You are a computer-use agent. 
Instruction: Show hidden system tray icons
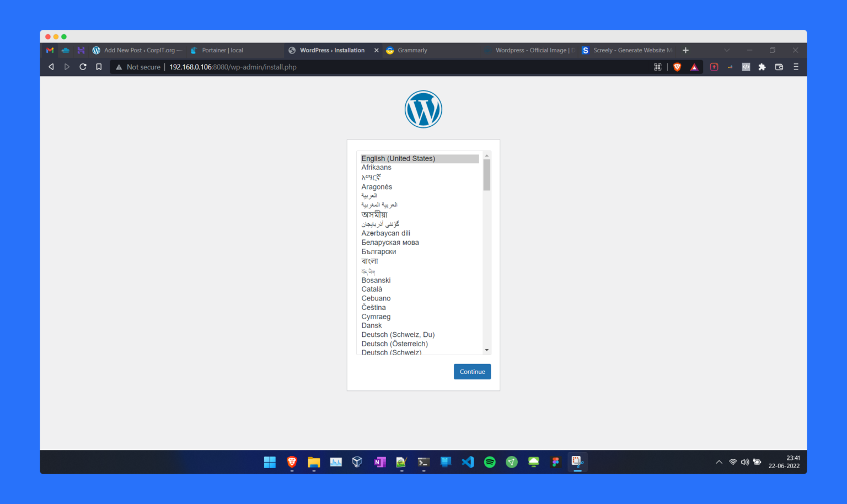point(719,462)
